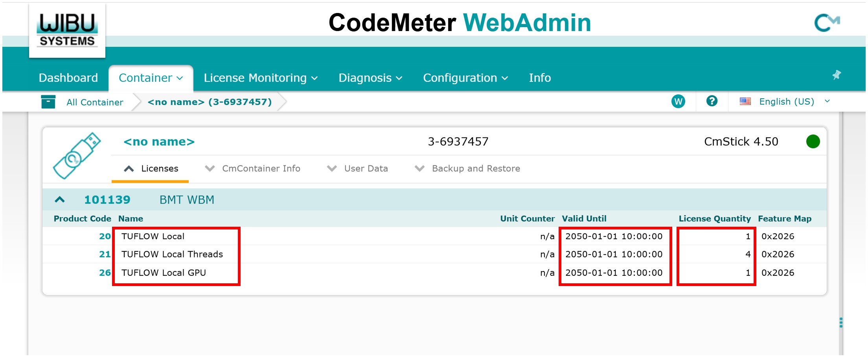Click the CodeMeter WebAdmin page title
The width and height of the screenshot is (868, 356).
pyautogui.click(x=460, y=22)
